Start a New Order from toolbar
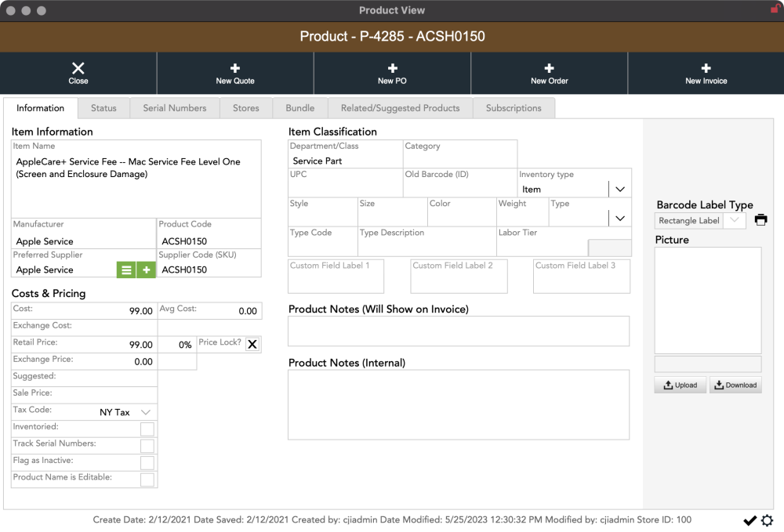Screen dimensions: 784x532 [x=549, y=69]
